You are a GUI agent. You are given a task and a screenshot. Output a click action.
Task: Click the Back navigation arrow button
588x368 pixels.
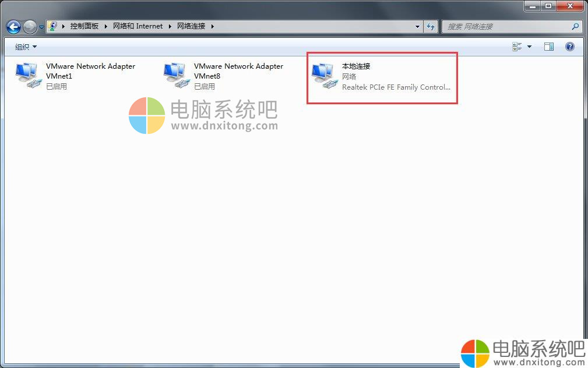pyautogui.click(x=14, y=27)
